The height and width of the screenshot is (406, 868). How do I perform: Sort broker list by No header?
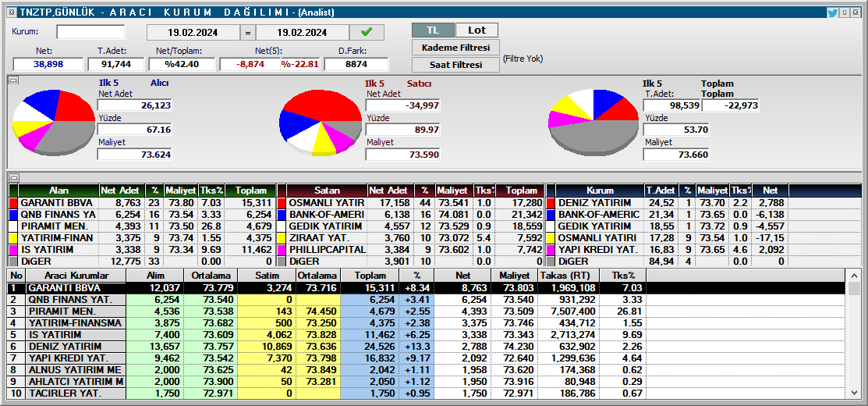click(x=16, y=276)
